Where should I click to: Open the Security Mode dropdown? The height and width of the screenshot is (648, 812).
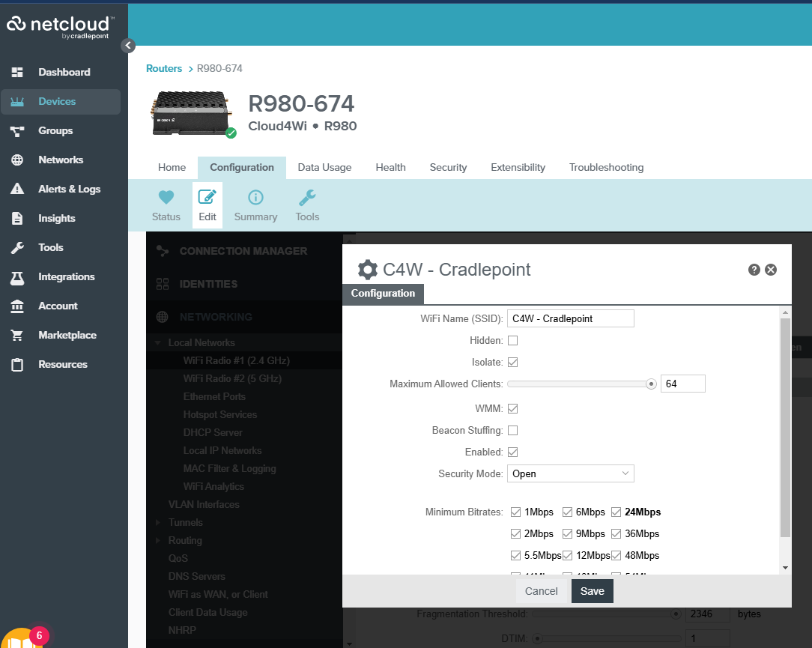pos(571,473)
